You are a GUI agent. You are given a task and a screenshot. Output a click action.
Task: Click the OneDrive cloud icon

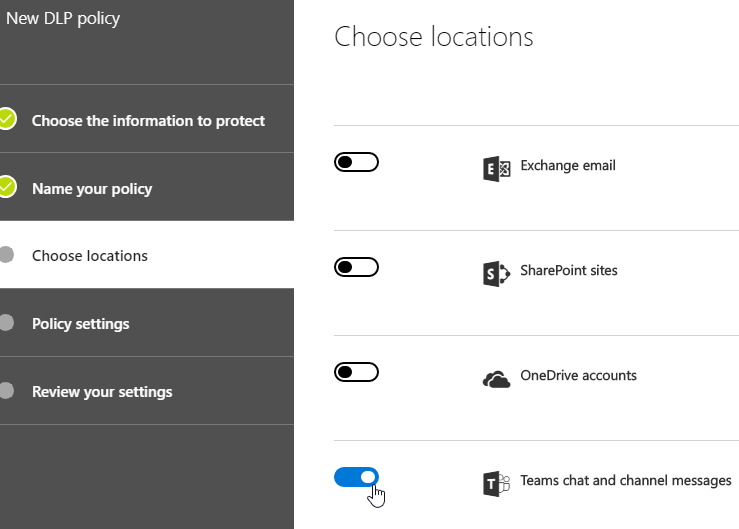pyautogui.click(x=496, y=378)
